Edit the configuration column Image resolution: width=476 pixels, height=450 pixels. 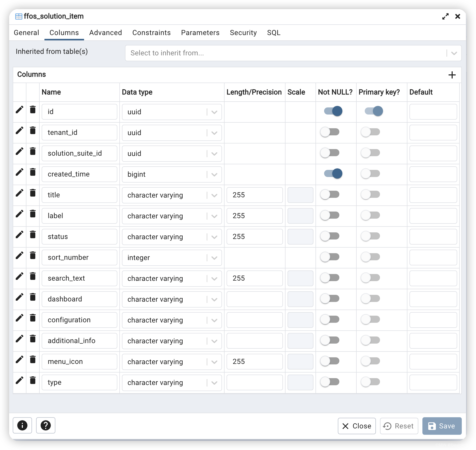(20, 318)
